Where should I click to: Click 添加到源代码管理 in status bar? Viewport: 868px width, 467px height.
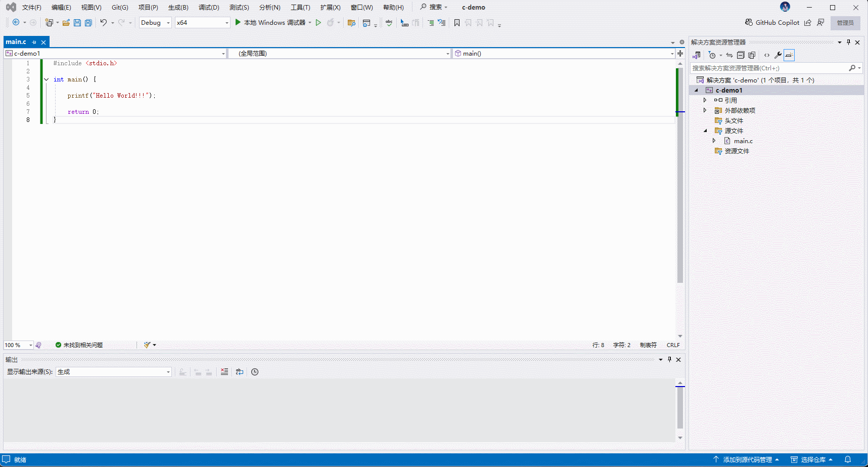[x=747, y=459]
